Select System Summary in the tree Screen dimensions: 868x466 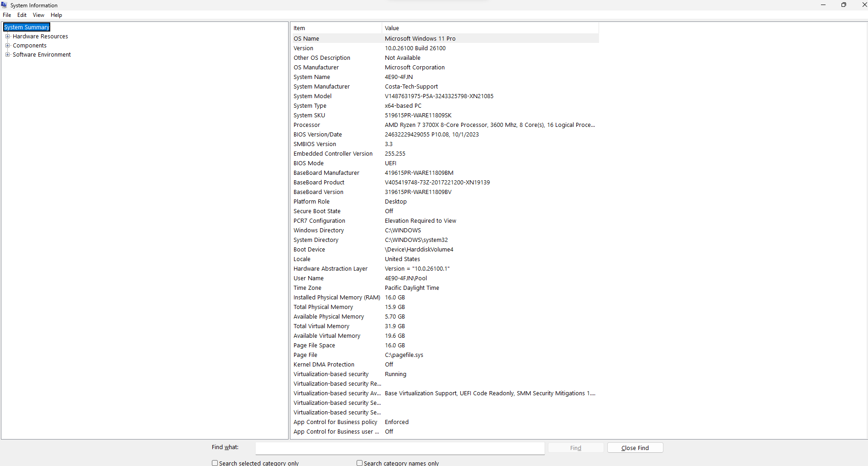point(26,27)
